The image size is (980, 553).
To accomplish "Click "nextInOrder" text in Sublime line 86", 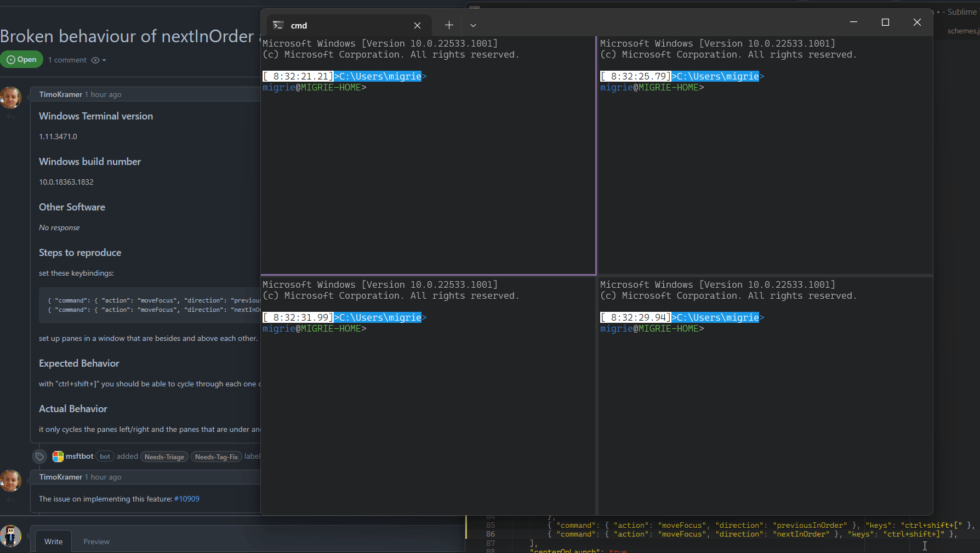I will [801, 534].
